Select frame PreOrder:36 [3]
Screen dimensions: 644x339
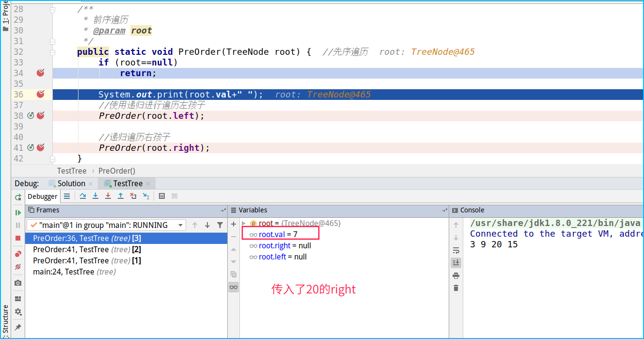click(126, 238)
